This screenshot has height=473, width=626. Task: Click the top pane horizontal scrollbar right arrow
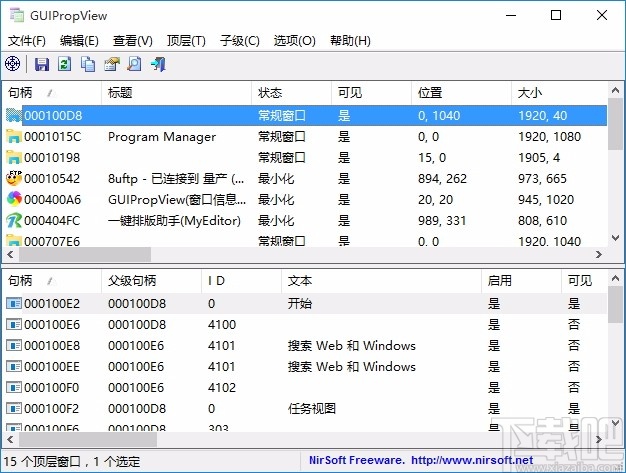coord(598,254)
